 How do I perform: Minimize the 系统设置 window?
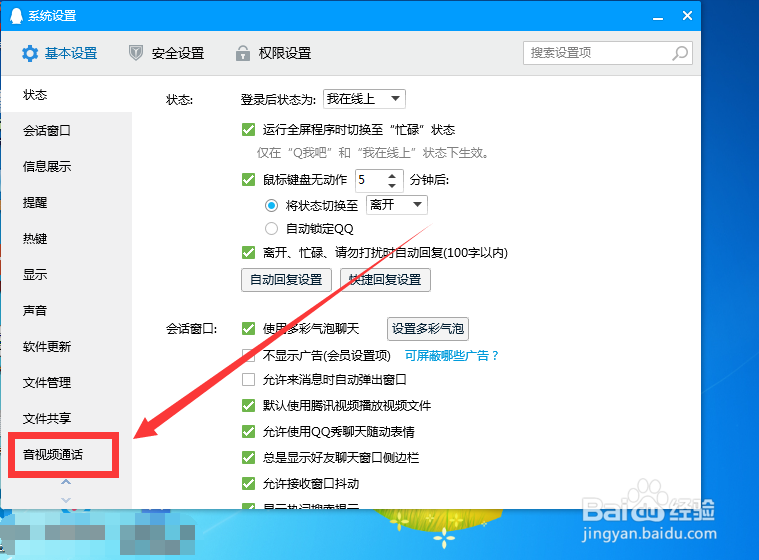pos(657,18)
